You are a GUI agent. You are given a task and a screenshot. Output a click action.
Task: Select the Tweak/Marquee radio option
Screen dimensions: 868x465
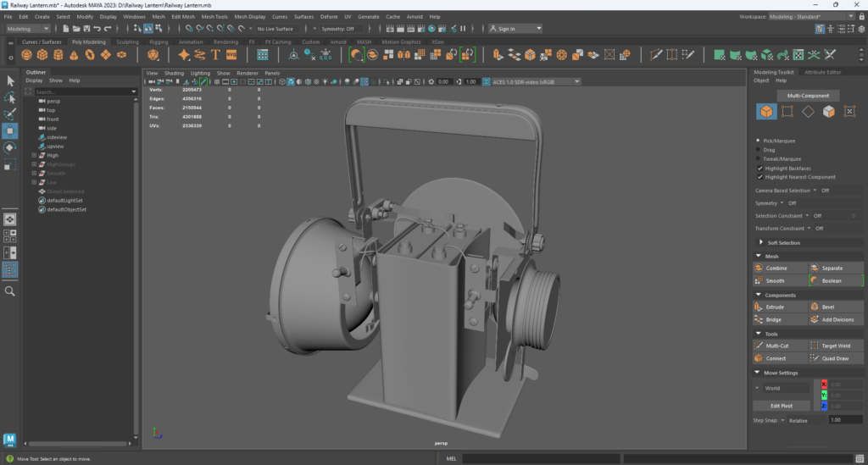coord(759,158)
